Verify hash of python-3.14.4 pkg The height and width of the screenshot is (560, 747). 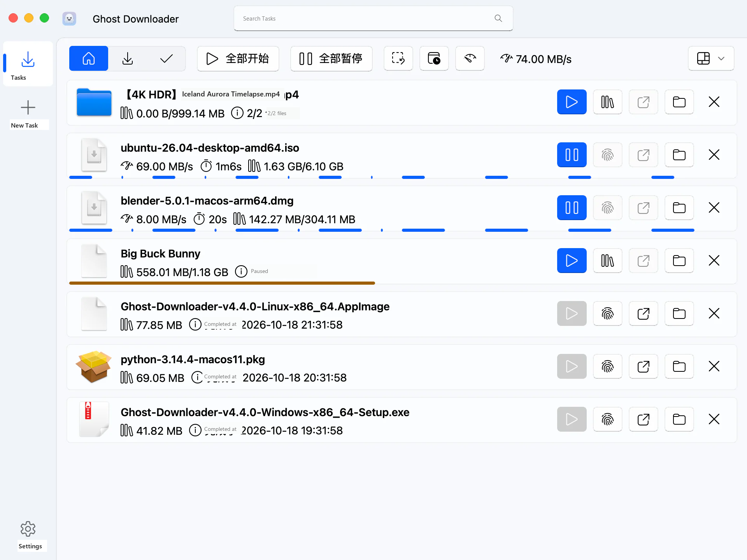pyautogui.click(x=608, y=366)
